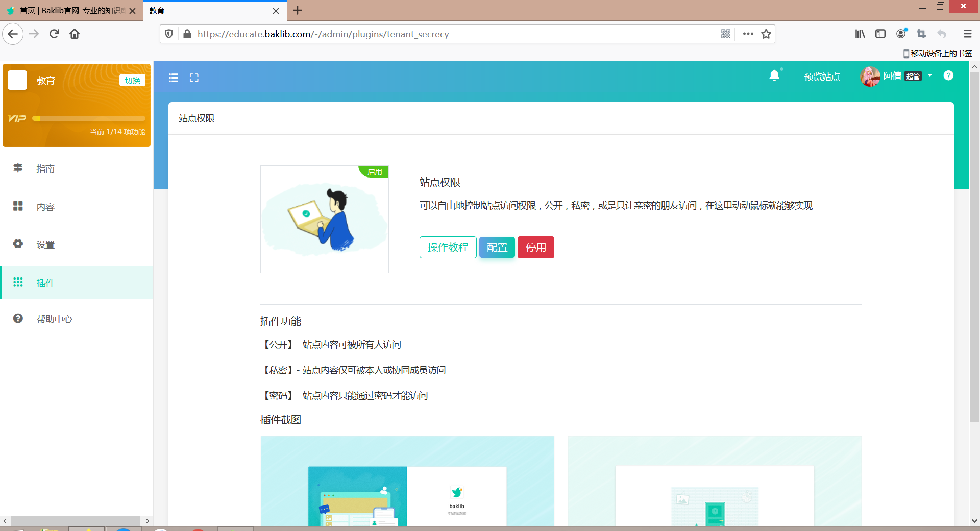Open the QR code icon in the address bar
The height and width of the screenshot is (531, 980).
tap(726, 34)
